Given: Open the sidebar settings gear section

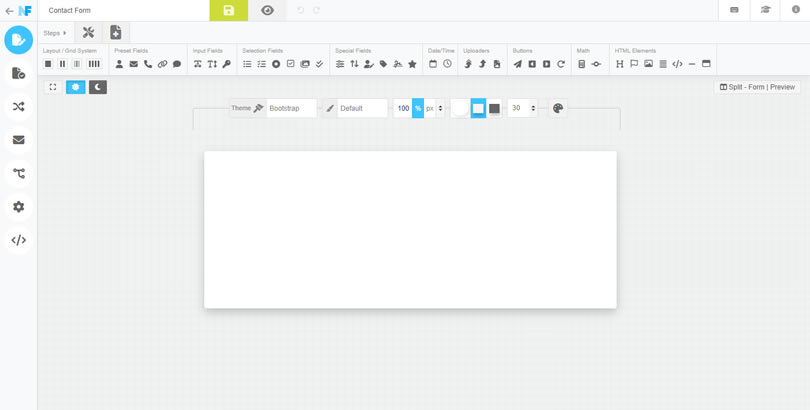Looking at the screenshot, I should pos(19,207).
